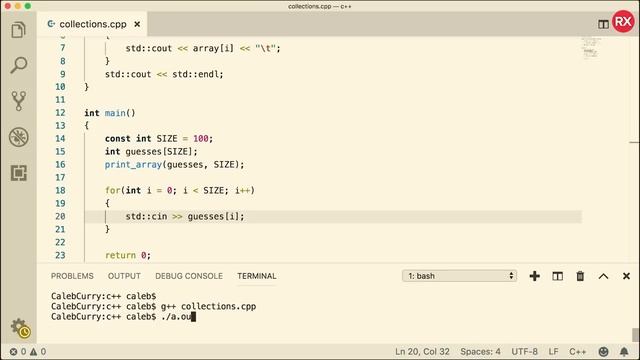Close the terminal panel

[x=626, y=276]
